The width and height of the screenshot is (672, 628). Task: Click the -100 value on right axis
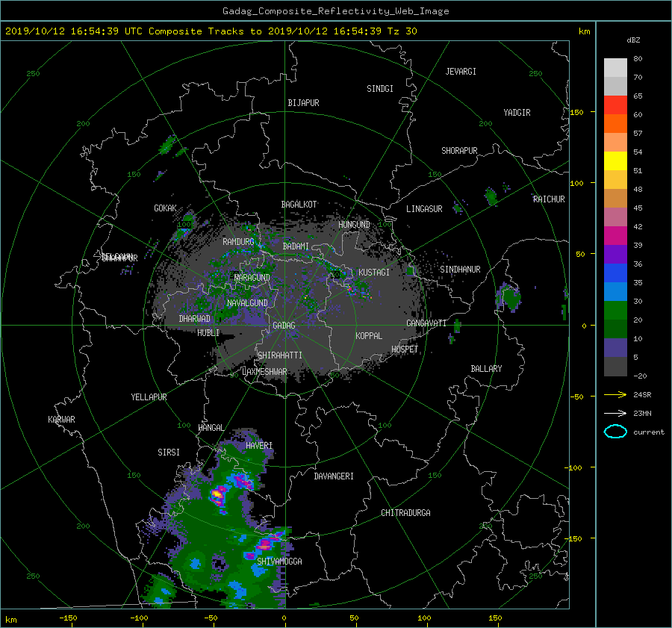pyautogui.click(x=575, y=467)
